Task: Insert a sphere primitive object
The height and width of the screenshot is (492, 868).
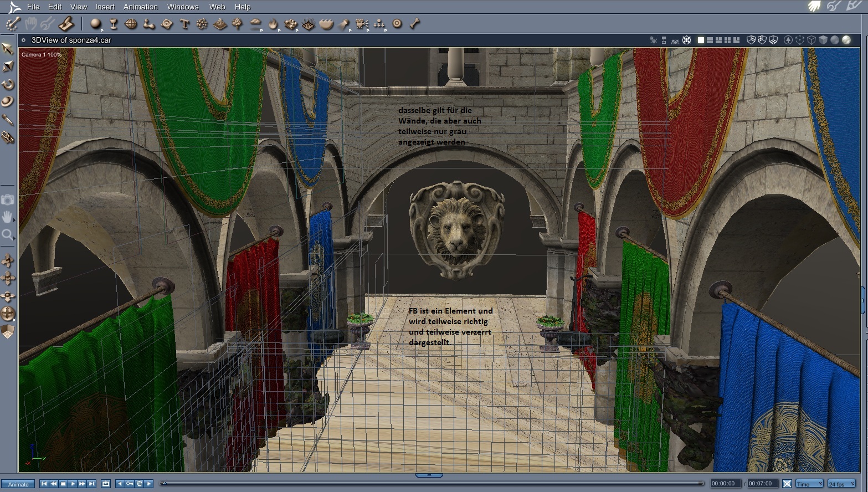Action: coord(96,24)
